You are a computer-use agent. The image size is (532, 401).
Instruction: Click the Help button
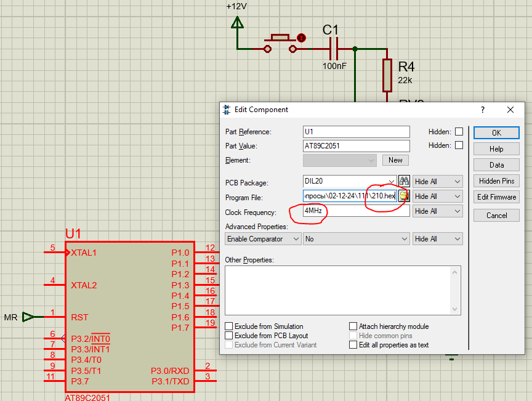[496, 148]
